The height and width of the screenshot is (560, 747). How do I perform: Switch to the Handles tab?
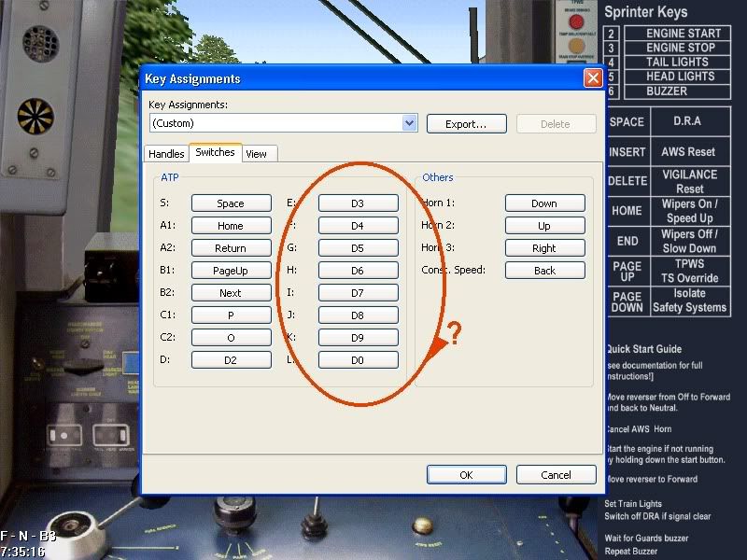(166, 154)
